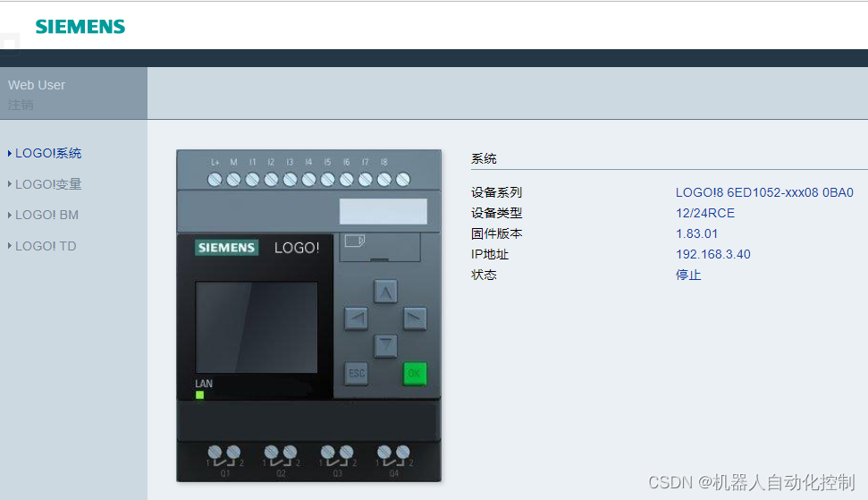Click the 设备系列 label

point(496,192)
